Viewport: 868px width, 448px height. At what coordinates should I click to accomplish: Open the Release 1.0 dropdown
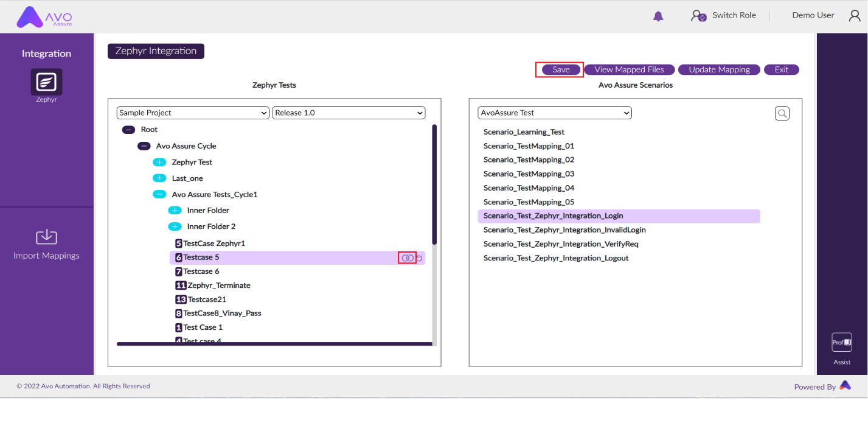(x=349, y=113)
